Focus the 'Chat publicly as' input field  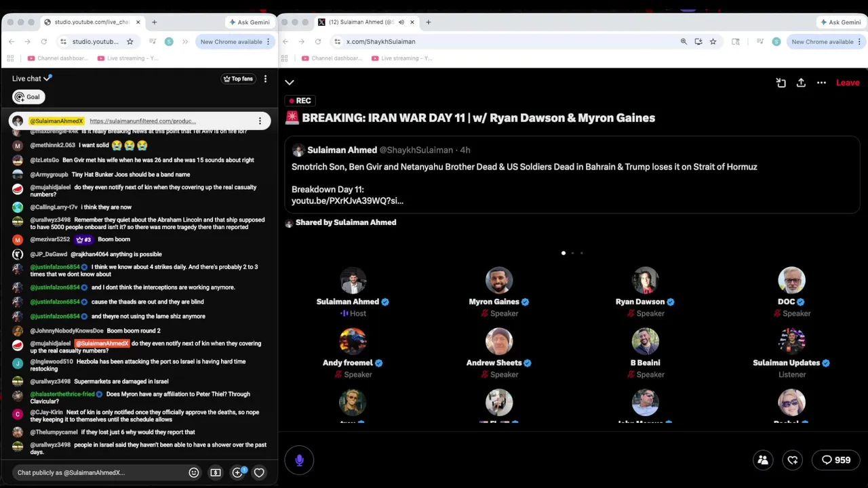[x=99, y=472]
